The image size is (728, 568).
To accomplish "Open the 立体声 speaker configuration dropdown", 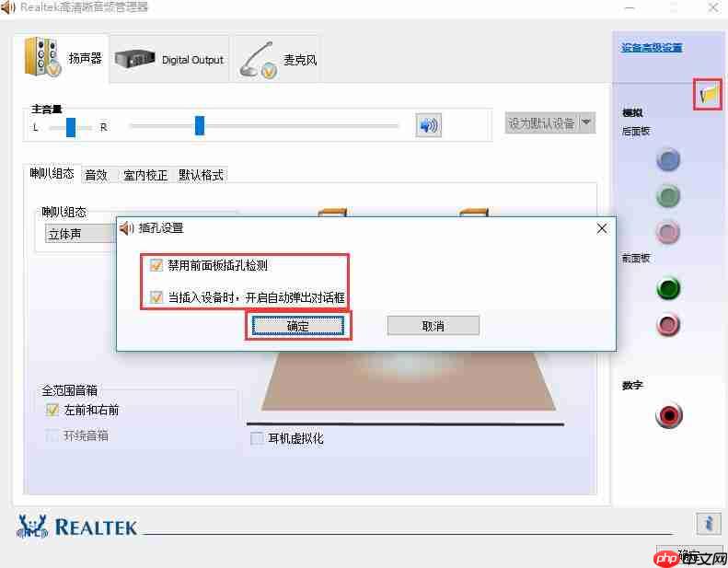I will coord(80,234).
